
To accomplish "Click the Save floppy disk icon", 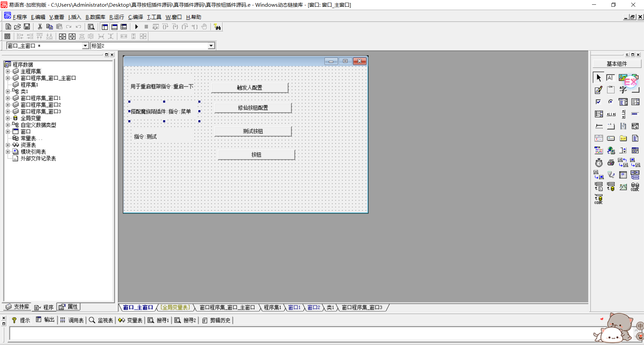I will (x=27, y=27).
